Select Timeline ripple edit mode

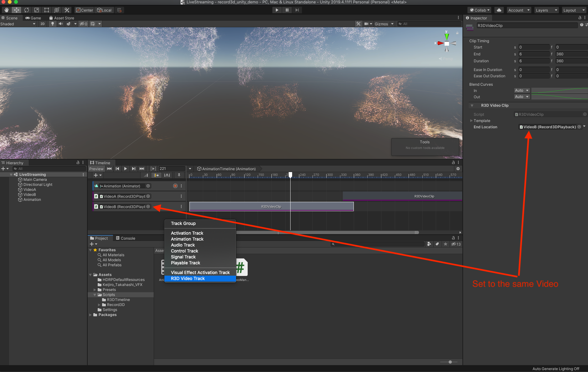tap(157, 175)
